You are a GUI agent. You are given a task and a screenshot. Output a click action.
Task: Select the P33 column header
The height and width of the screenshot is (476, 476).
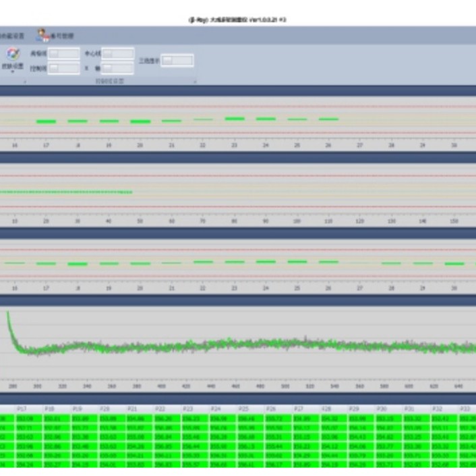[x=467, y=409]
